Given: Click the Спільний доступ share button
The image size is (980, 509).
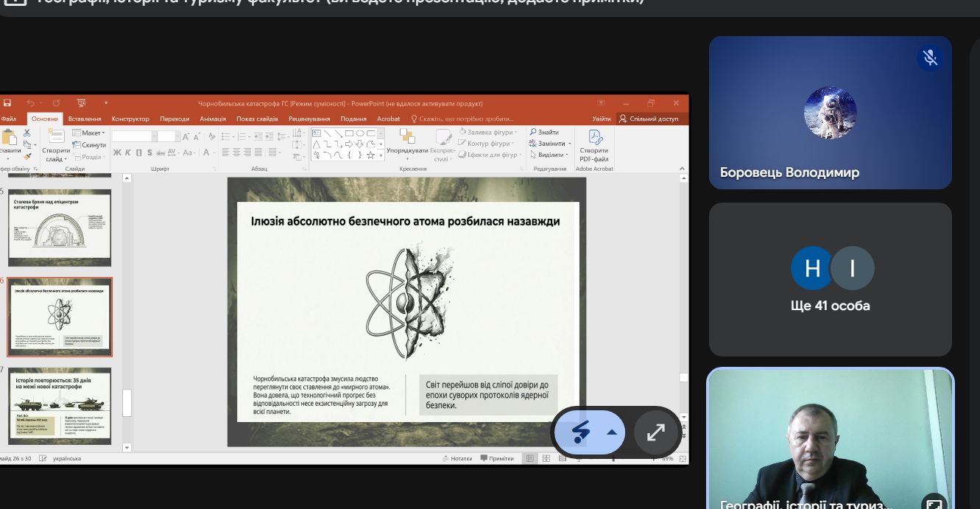Looking at the screenshot, I should (649, 119).
